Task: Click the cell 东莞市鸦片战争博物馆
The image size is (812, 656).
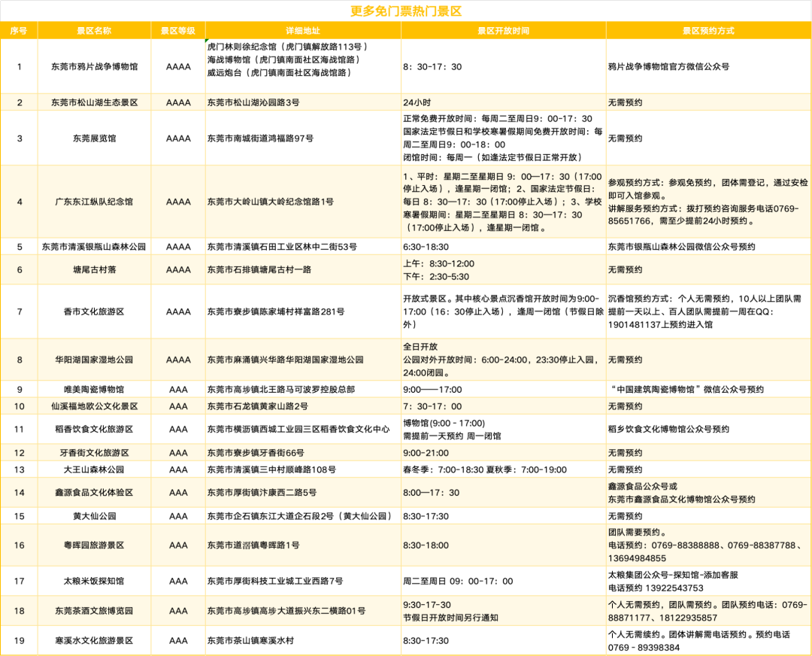Action: click(94, 66)
